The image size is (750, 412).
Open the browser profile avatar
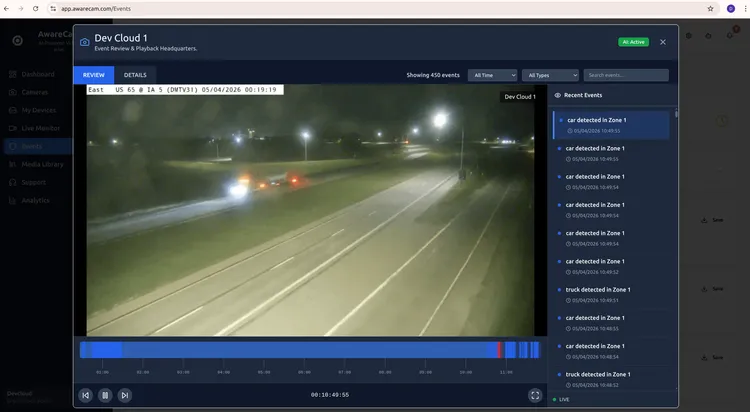pos(730,9)
